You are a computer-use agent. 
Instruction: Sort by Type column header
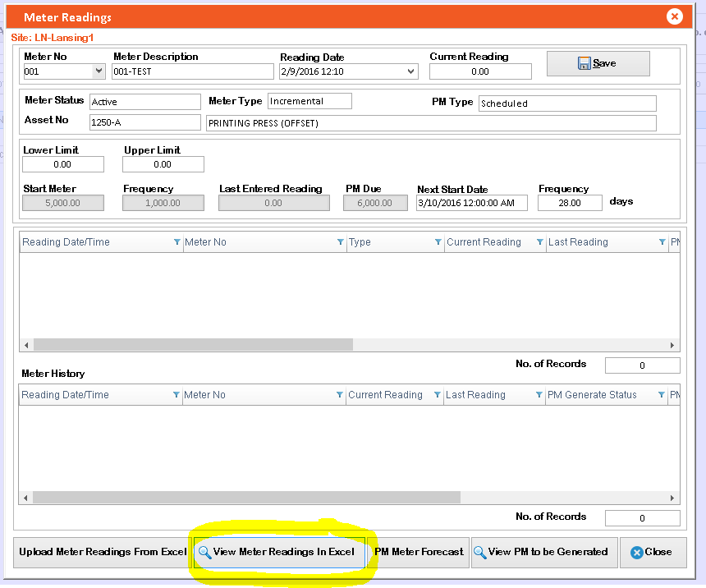pos(360,242)
